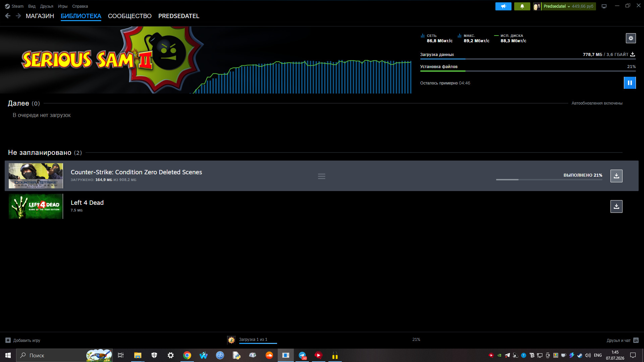Click the taskbar Поиск search box
The image size is (644, 362).
pos(64,355)
